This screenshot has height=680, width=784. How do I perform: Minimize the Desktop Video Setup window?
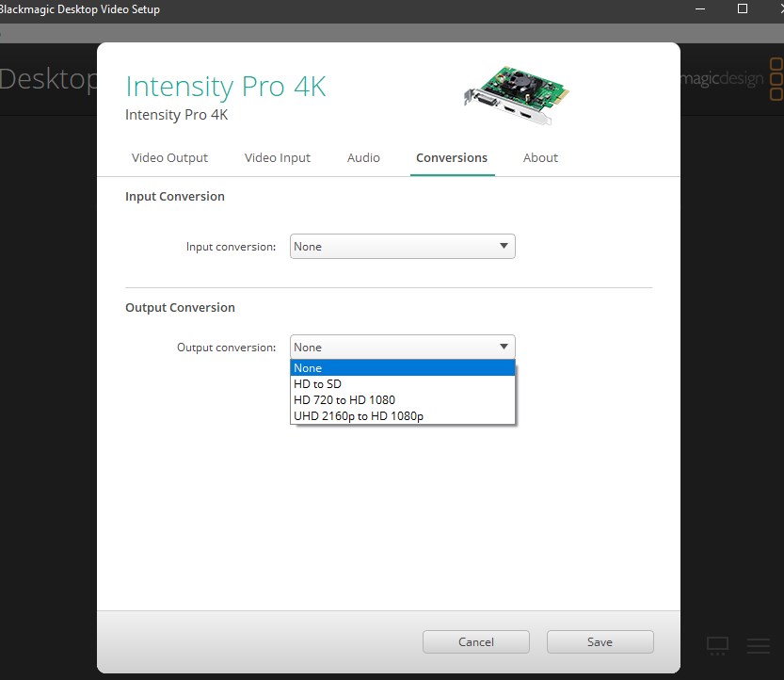(x=700, y=9)
